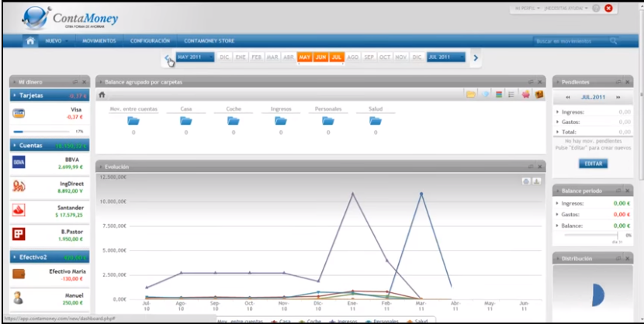
Task: Click the piggy bank icon in balance toolbar
Action: tap(525, 95)
